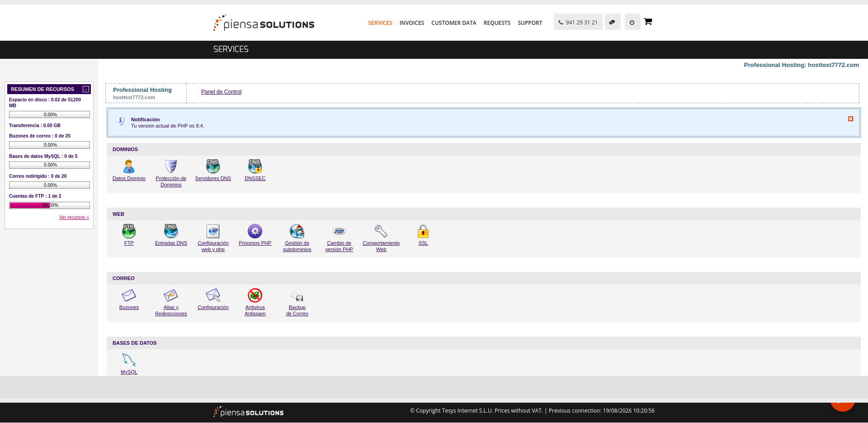Screen dimensions: 868x423
Task: Click the Bases de datos MySQL progress bar
Action: click(x=49, y=165)
